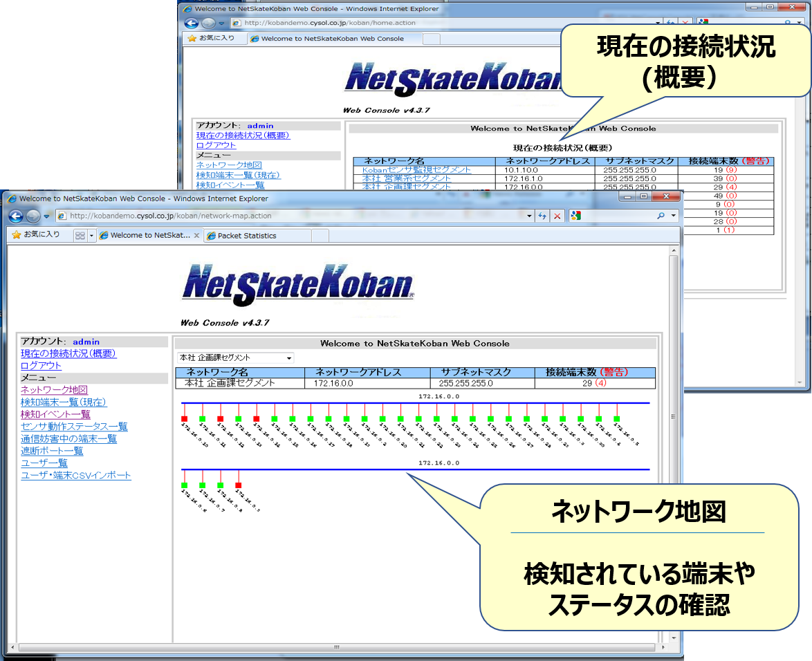Image resolution: width=812 pixels, height=661 pixels.
Task: Go forward in the rear home.action window
Action: [x=209, y=23]
